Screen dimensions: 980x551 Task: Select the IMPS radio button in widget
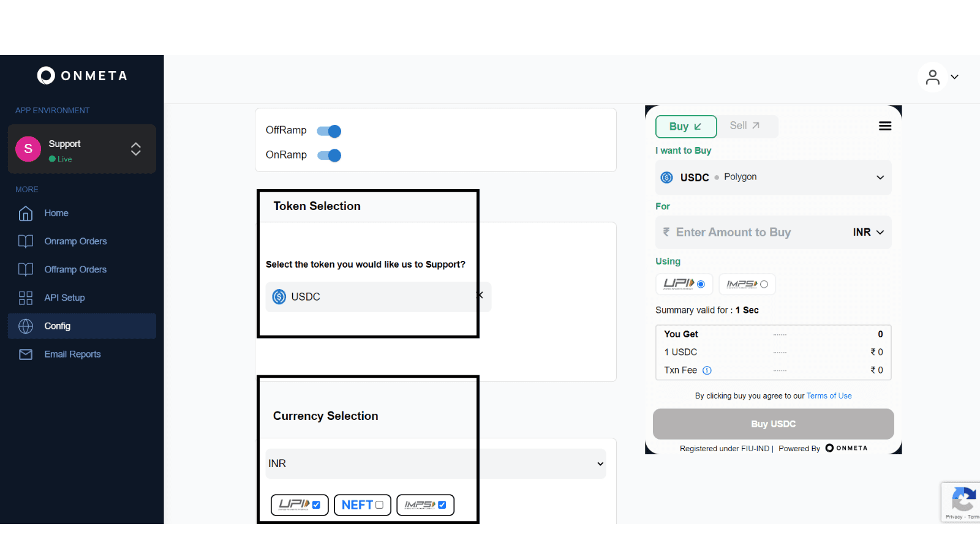pos(764,284)
